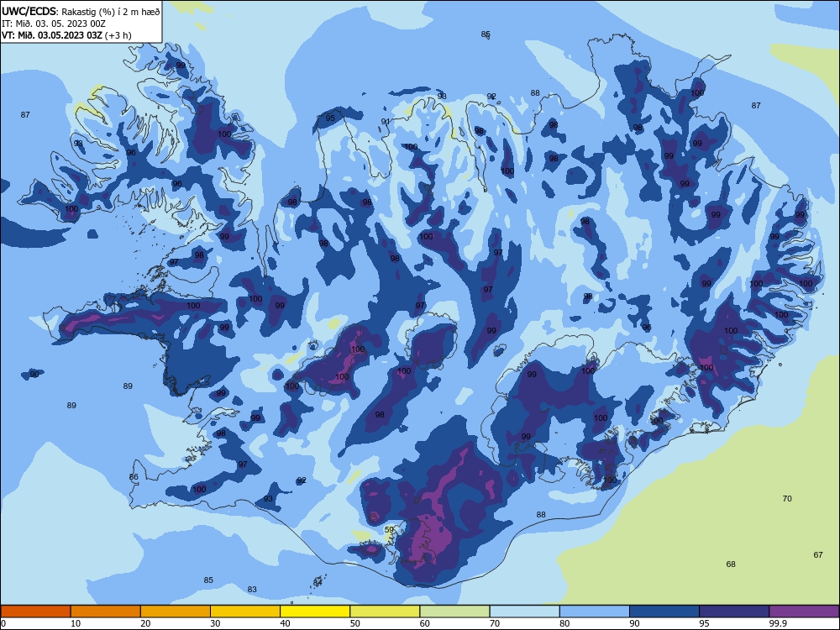840x630 pixels.
Task: Select the light green 60–70 legend swatch
Action: (454, 612)
